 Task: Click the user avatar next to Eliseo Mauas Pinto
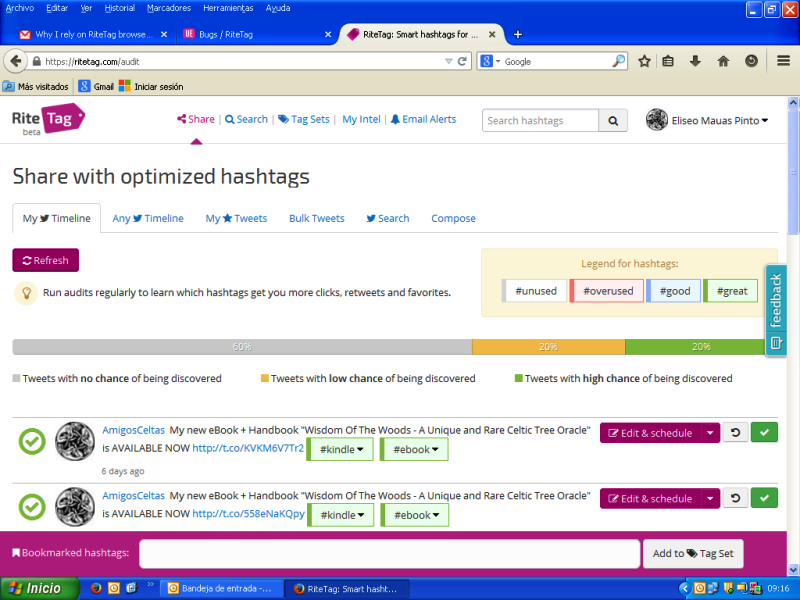(x=657, y=120)
